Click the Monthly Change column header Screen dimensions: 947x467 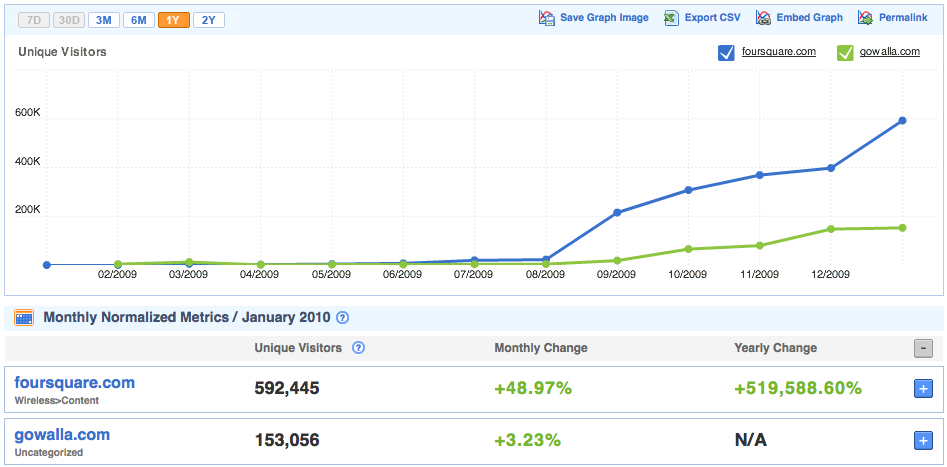pos(541,348)
